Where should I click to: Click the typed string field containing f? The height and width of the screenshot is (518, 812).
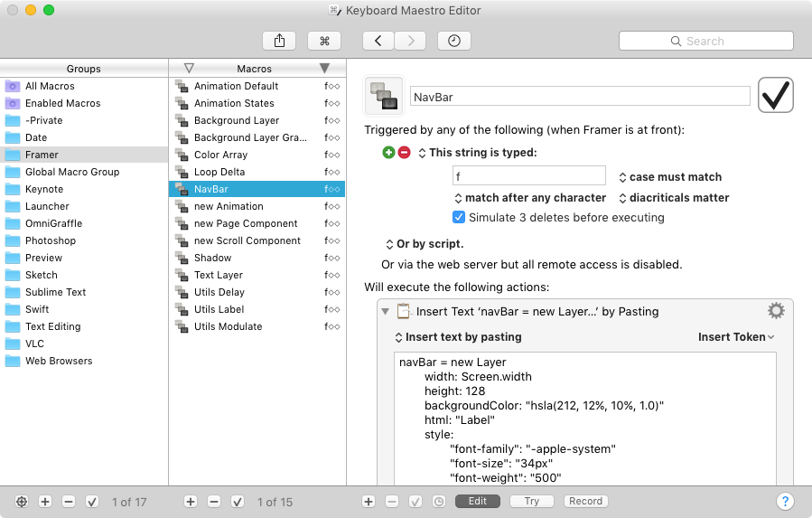tap(528, 175)
